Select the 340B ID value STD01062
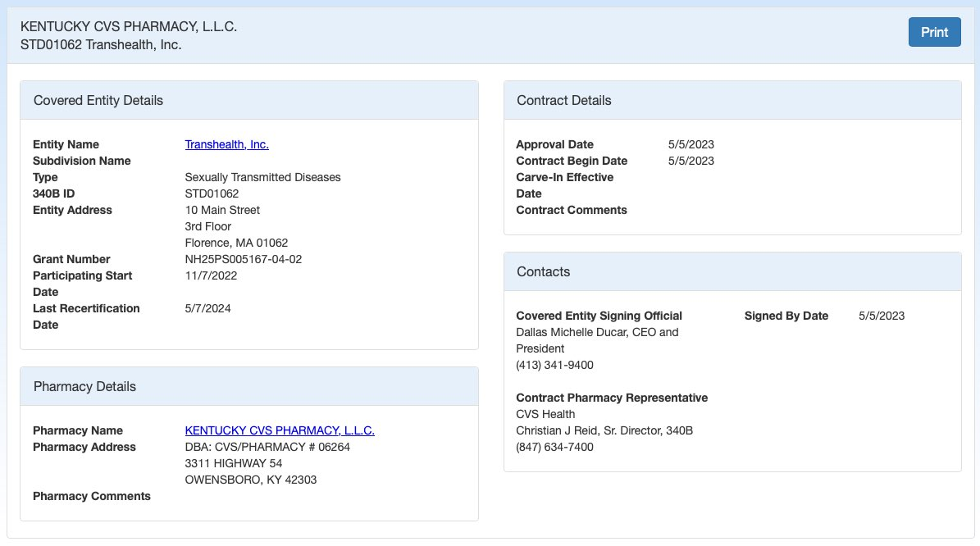The image size is (980, 546). 212,193
